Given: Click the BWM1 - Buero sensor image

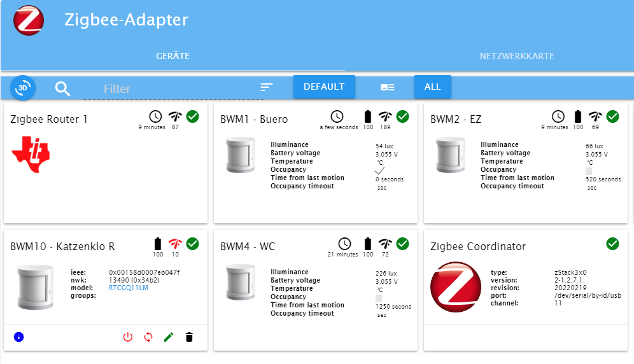Looking at the screenshot, I should [241, 155].
